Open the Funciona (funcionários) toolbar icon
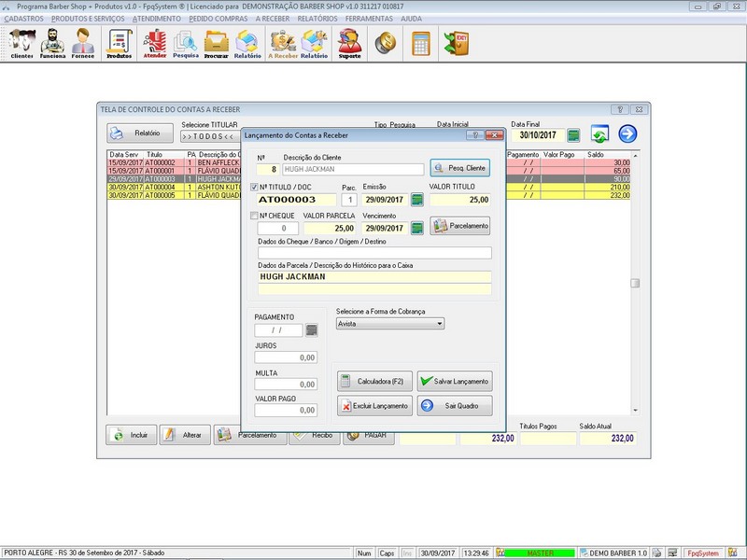Image resolution: width=747 pixels, height=560 pixels. click(x=52, y=43)
